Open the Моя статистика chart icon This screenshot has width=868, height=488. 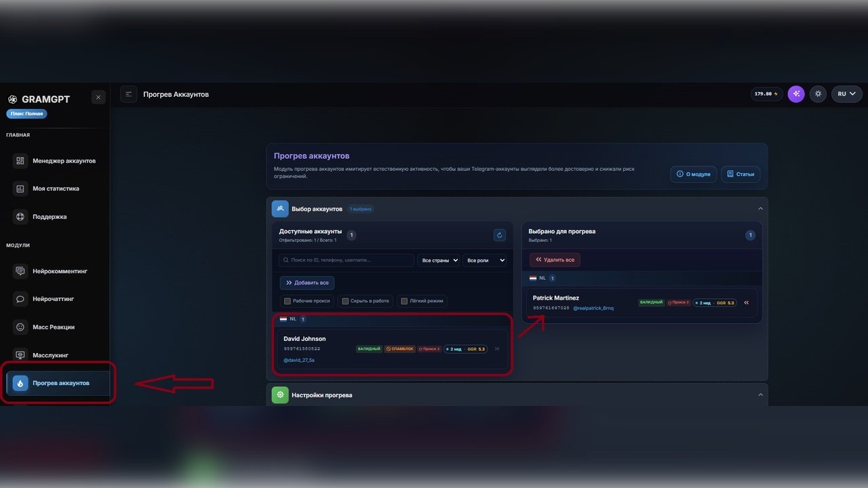(20, 188)
